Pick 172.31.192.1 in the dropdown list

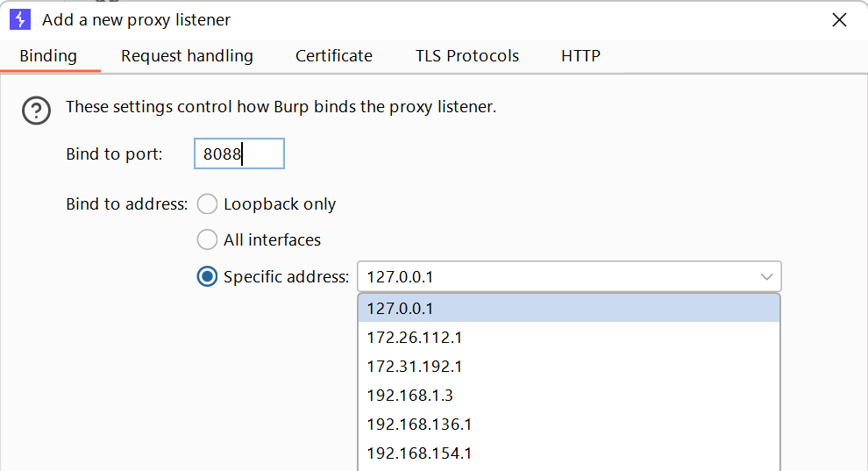point(568,367)
